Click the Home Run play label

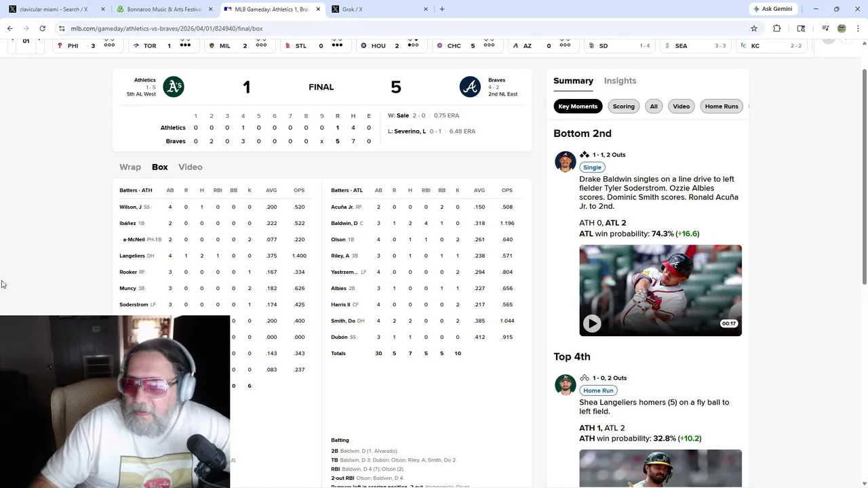tap(598, 390)
